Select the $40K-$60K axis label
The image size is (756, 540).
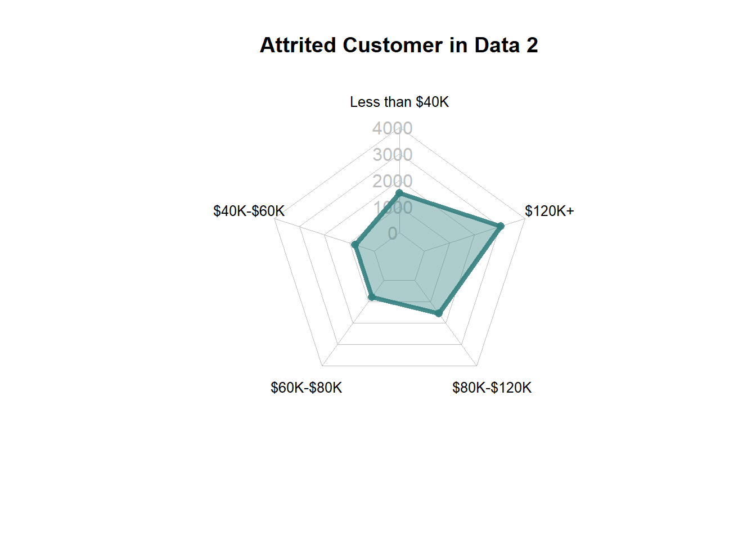pyautogui.click(x=249, y=211)
